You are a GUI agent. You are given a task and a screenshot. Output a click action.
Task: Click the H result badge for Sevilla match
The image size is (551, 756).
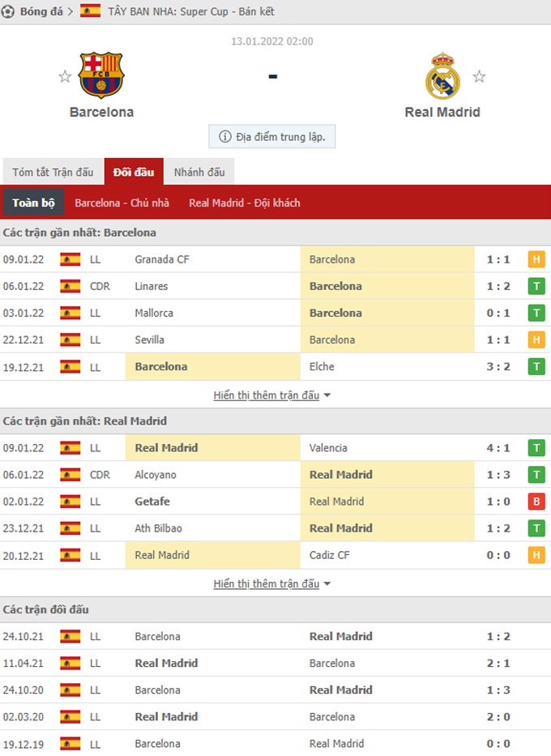536,340
